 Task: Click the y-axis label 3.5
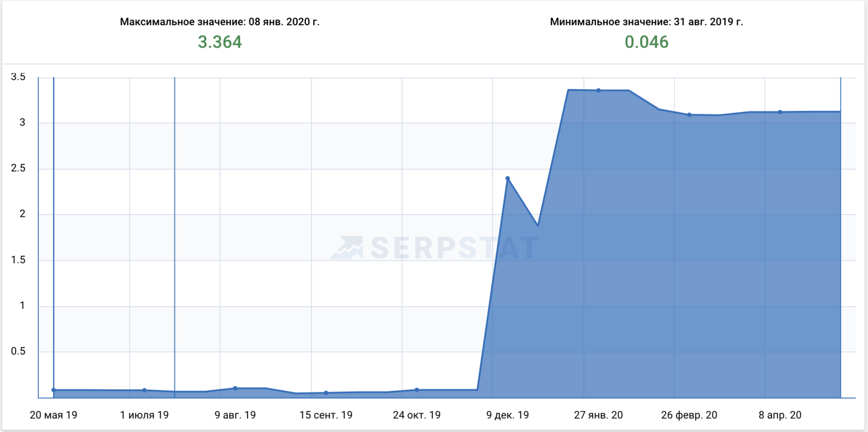tap(18, 77)
